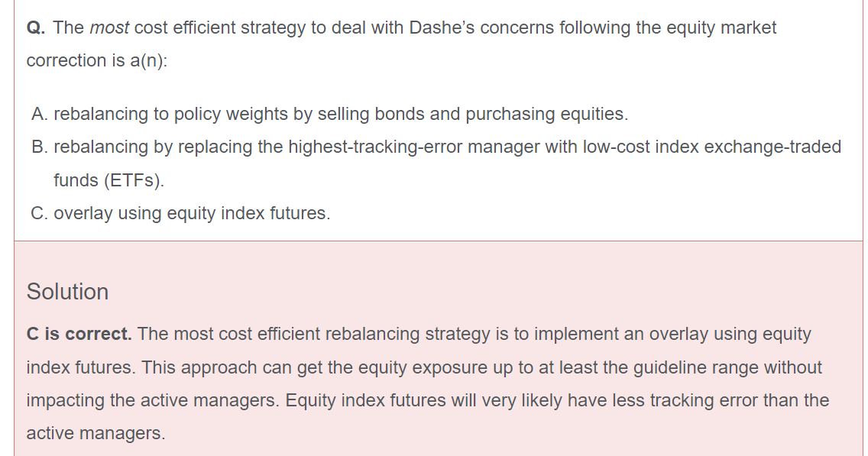Click 'funds (ETFs).' on option B's second line
The width and height of the screenshot is (868, 456).
click(x=108, y=180)
